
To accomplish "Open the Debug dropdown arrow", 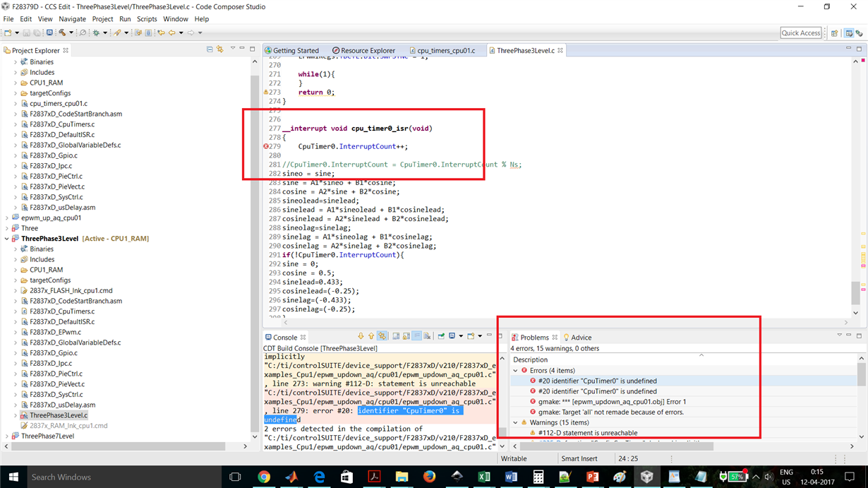I will (x=105, y=32).
